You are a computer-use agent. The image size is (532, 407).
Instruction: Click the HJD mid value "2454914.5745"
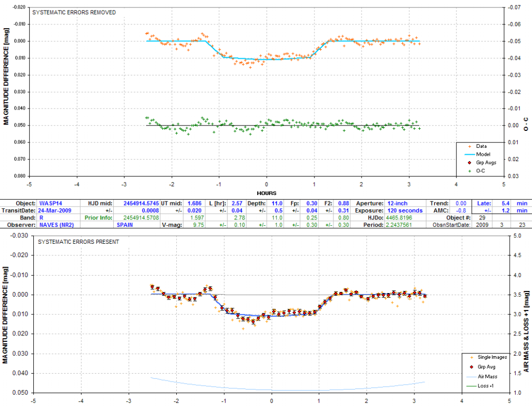pos(141,203)
